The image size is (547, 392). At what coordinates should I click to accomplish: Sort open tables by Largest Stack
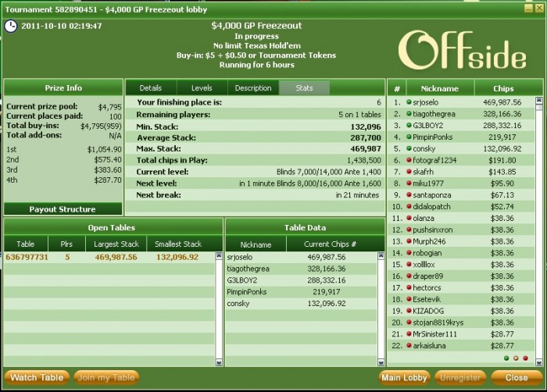tap(116, 244)
